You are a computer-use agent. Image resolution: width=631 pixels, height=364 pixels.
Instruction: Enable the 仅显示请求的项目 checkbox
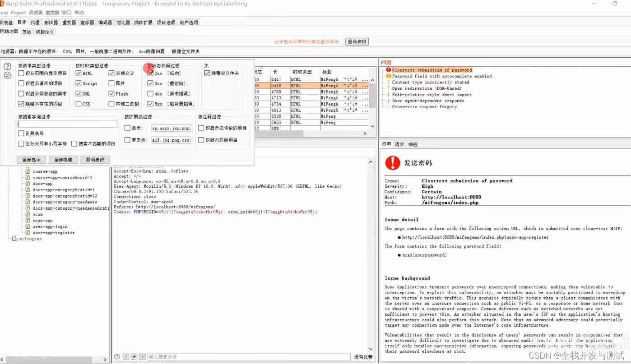click(21, 83)
